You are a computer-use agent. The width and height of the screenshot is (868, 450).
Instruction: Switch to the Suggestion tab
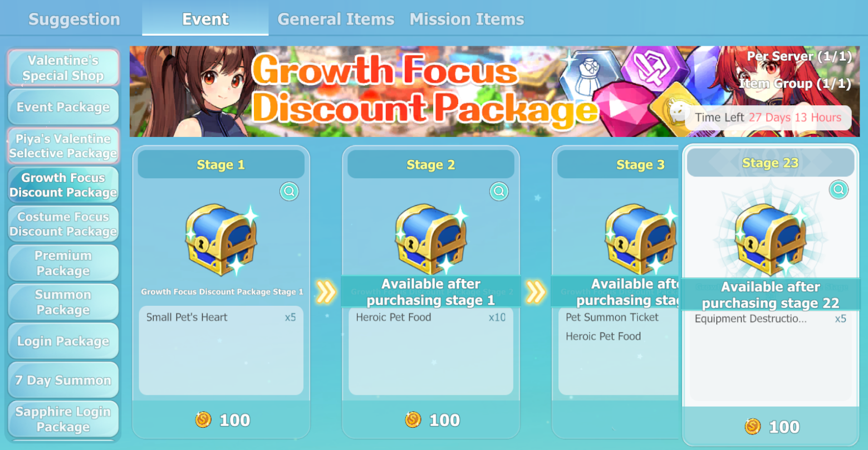coord(74,19)
